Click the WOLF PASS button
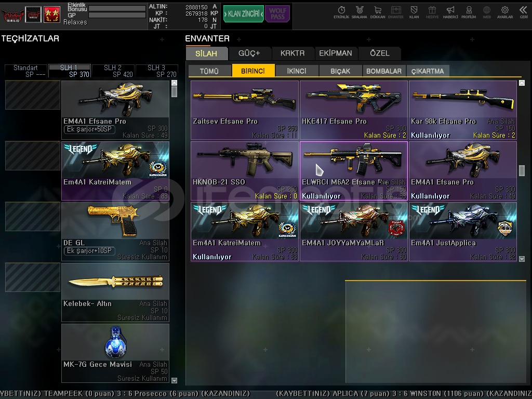Screen dimensions: 532x399 click(277, 14)
